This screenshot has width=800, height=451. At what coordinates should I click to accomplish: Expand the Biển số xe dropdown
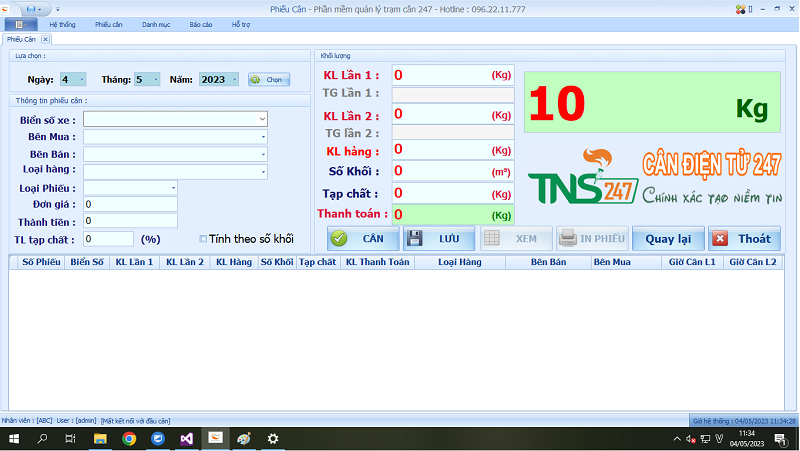[x=262, y=120]
